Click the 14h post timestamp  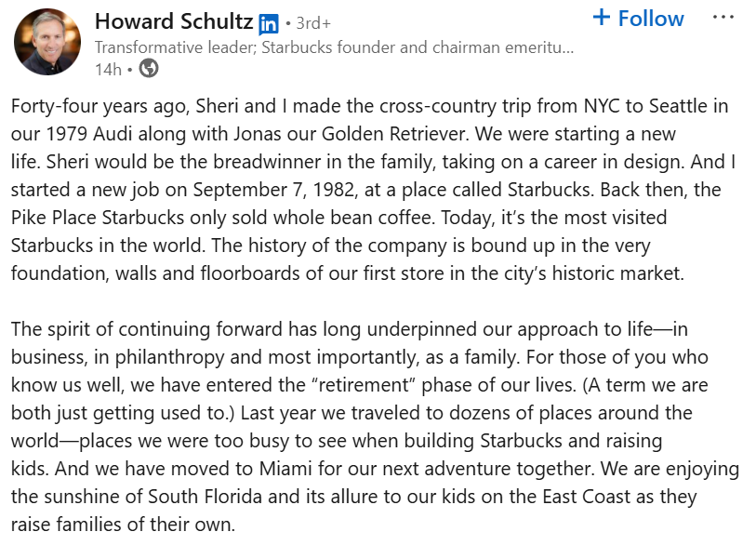point(108,69)
